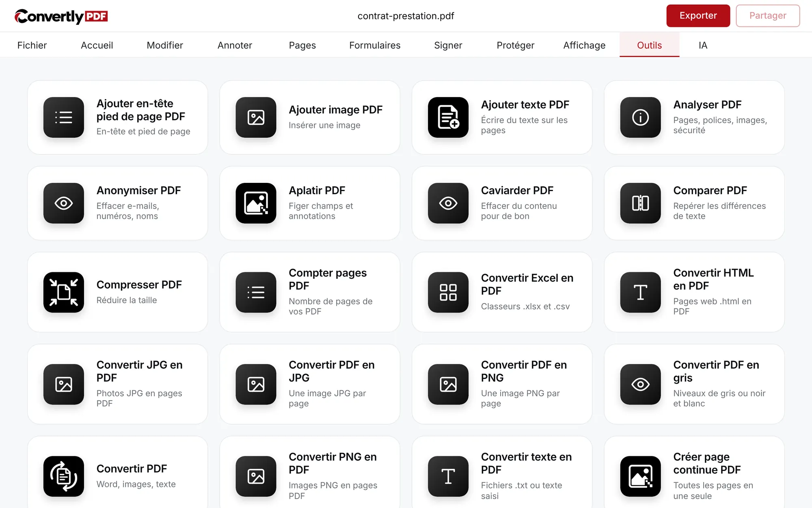The image size is (812, 508).
Task: Select the Convertir PDF en JPG icon
Action: [x=256, y=384]
